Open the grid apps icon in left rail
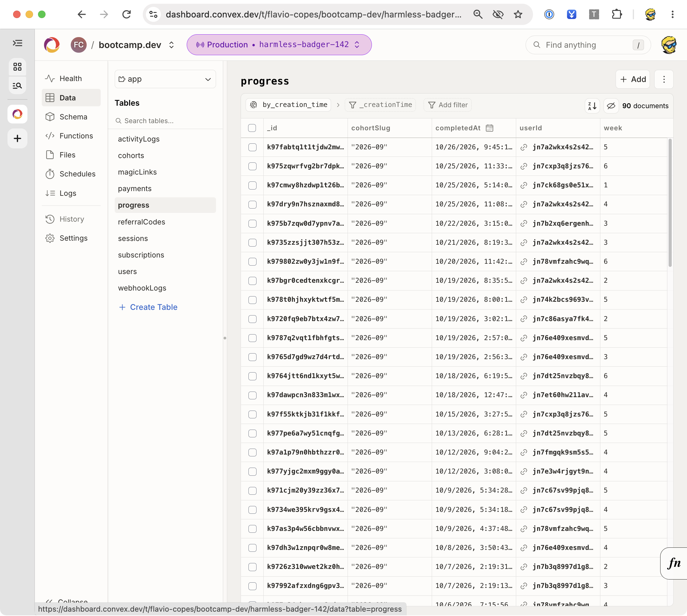This screenshot has height=616, width=687. click(17, 67)
